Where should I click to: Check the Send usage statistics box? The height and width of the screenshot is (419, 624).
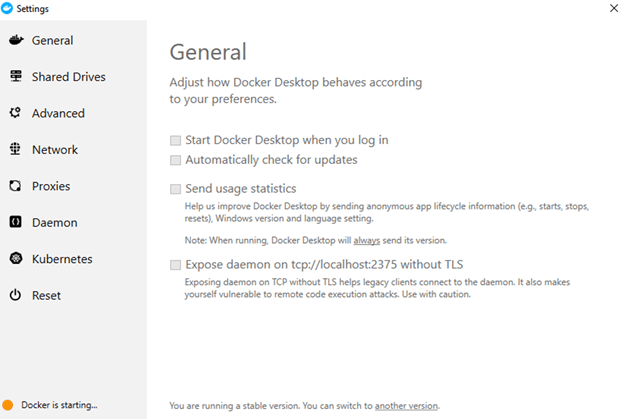[176, 189]
